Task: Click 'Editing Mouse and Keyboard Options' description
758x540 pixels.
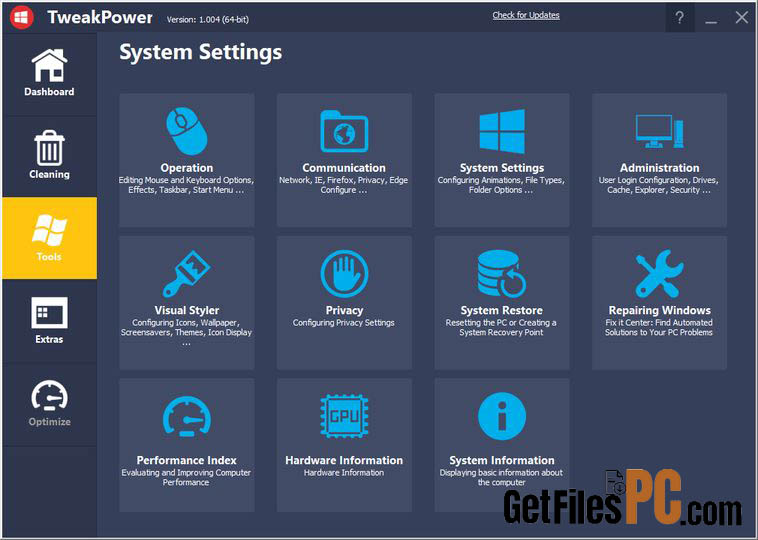Action: (x=186, y=180)
